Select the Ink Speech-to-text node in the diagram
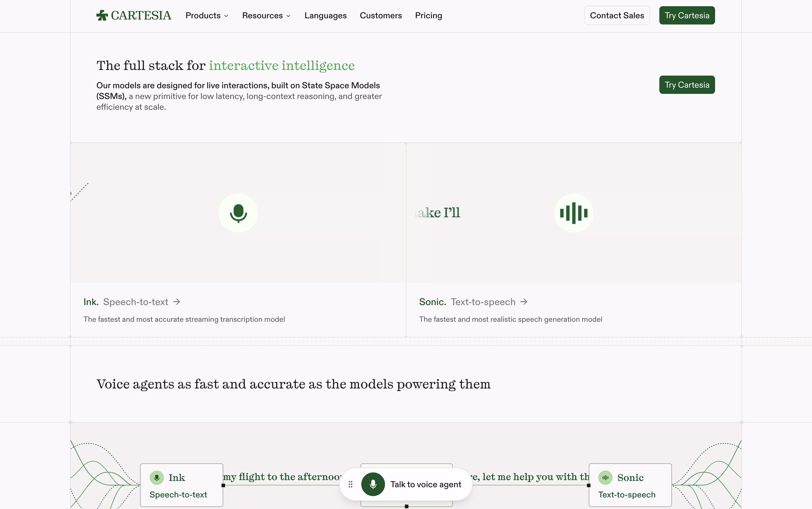Image resolution: width=812 pixels, height=509 pixels. coord(181,485)
